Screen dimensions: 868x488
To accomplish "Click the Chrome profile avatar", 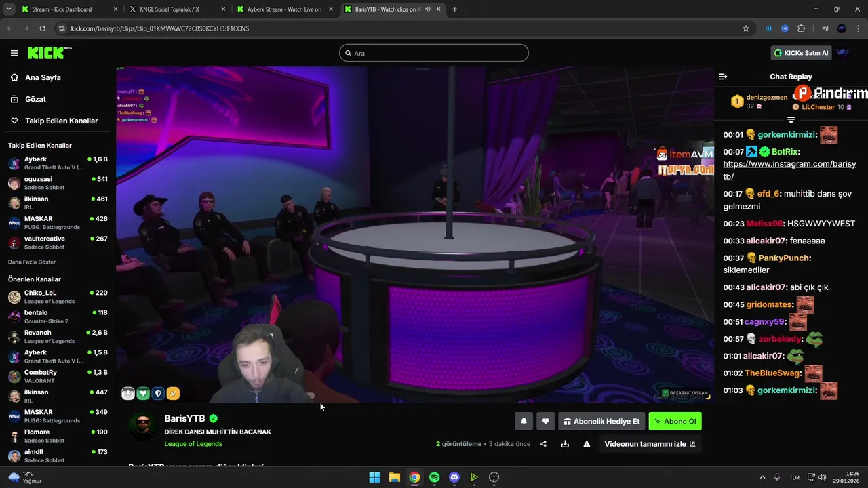I will pyautogui.click(x=842, y=28).
